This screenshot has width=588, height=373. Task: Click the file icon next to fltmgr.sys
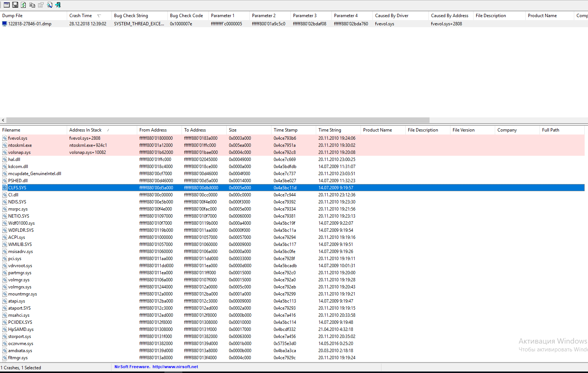tap(4, 358)
